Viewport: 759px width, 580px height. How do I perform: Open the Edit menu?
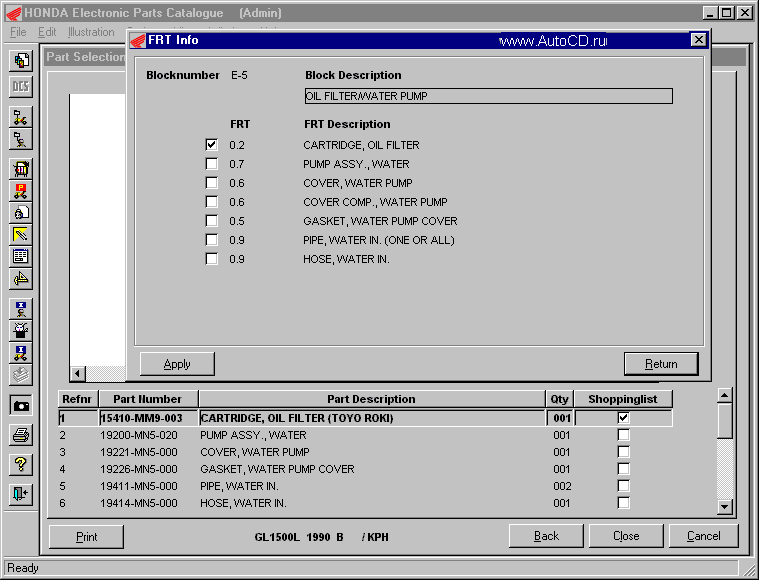pyautogui.click(x=47, y=32)
